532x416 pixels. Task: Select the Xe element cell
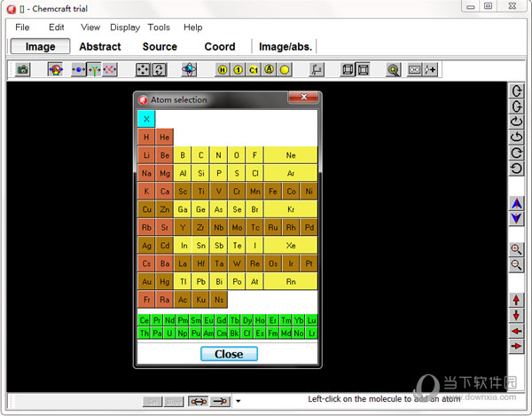291,246
